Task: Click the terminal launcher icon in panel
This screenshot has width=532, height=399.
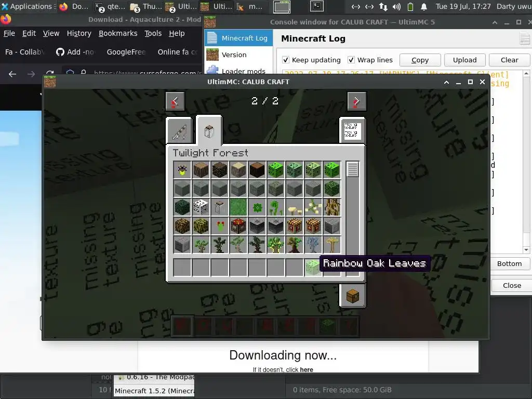Action: click(316, 6)
